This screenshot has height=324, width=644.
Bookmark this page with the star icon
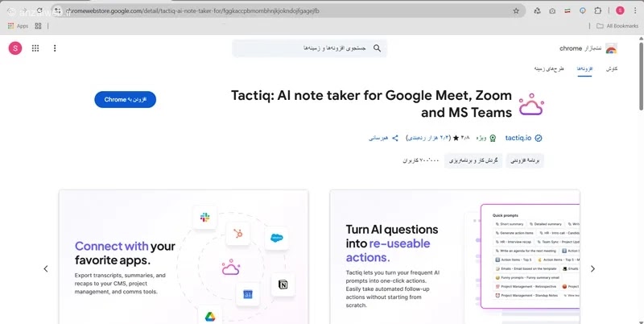coord(516,11)
